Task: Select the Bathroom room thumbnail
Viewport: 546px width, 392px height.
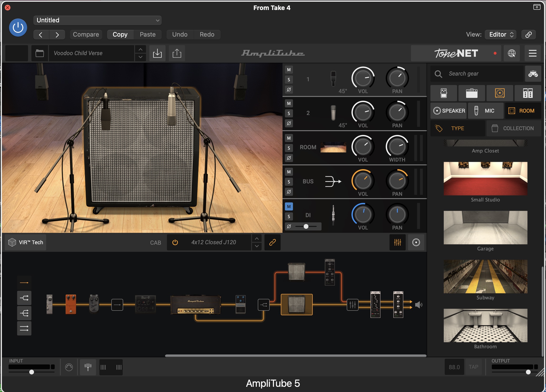Action: pos(485,326)
